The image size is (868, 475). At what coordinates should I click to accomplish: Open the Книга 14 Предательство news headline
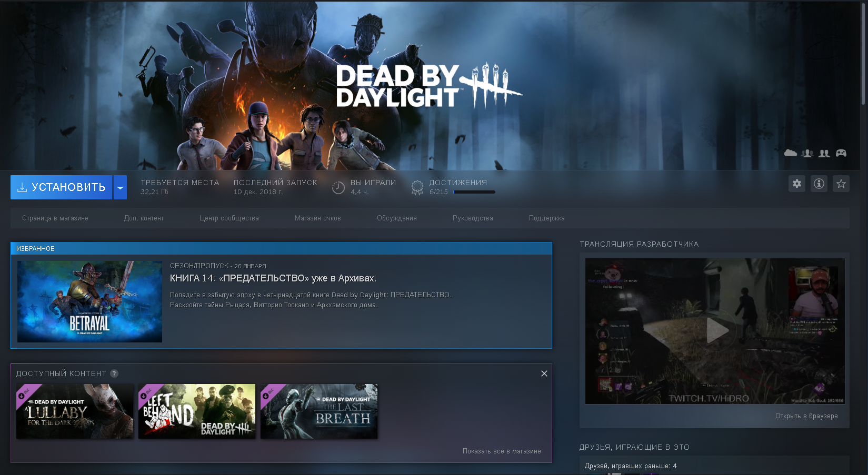(x=273, y=278)
